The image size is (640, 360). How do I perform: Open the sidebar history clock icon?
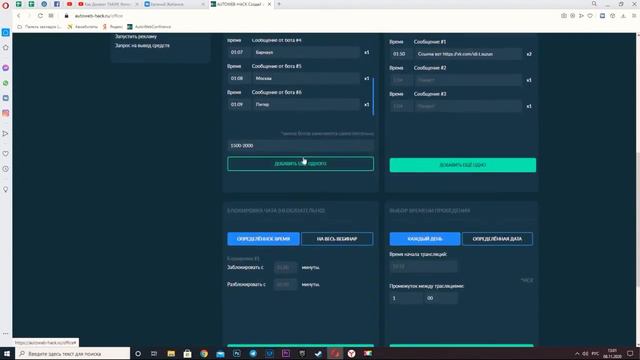[6, 169]
